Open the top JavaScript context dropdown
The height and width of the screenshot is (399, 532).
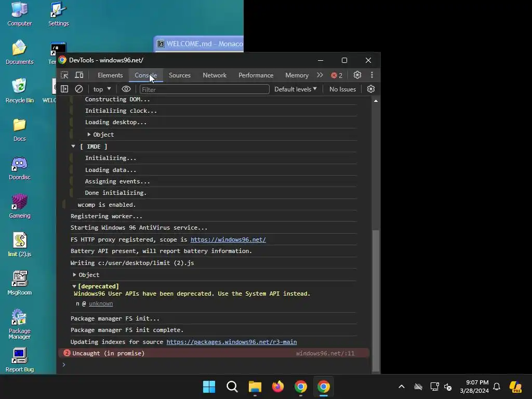(x=102, y=89)
